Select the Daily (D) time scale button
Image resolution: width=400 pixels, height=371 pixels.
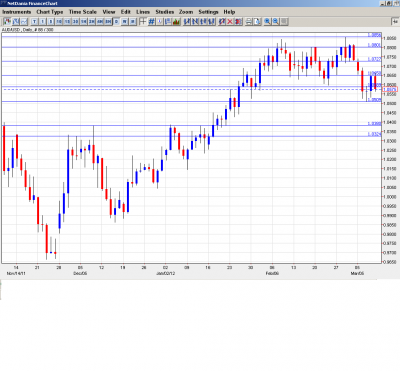pos(116,22)
